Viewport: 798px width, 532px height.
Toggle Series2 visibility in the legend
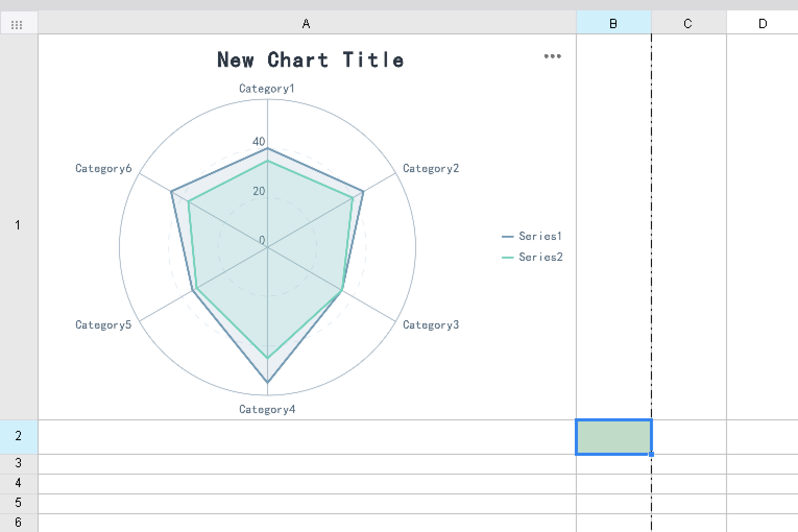coord(539,257)
